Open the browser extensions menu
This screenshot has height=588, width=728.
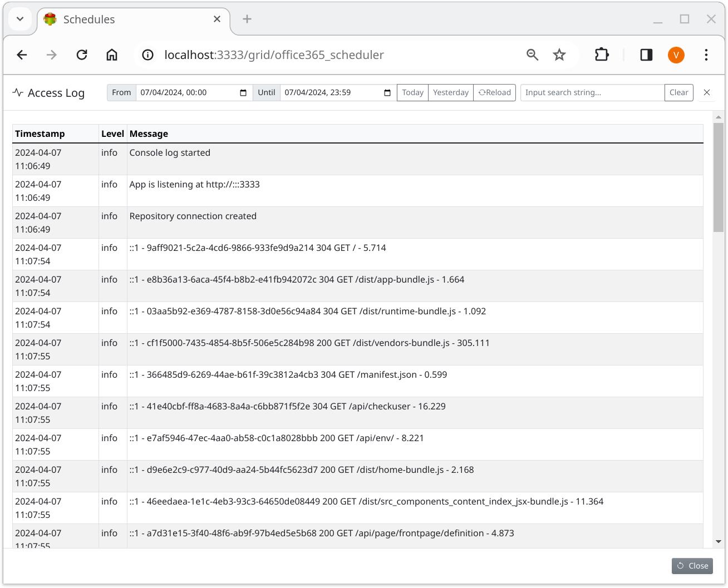tap(602, 55)
